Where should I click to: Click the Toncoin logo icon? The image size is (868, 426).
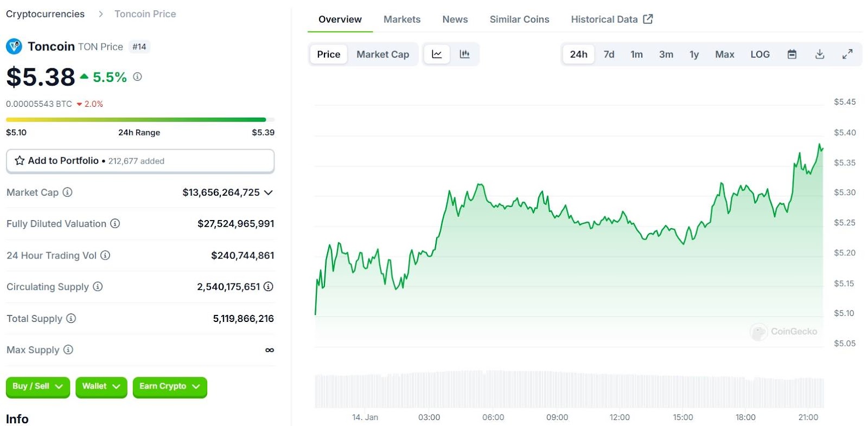pyautogui.click(x=14, y=47)
